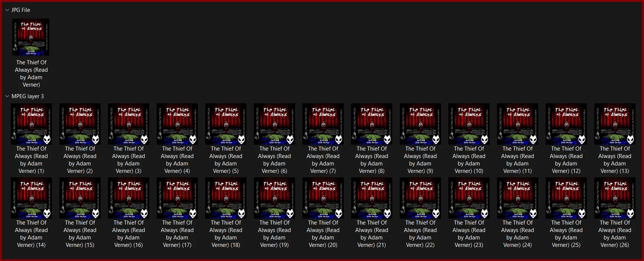Click file name text ending in Verner) (23)

pyautogui.click(x=469, y=234)
